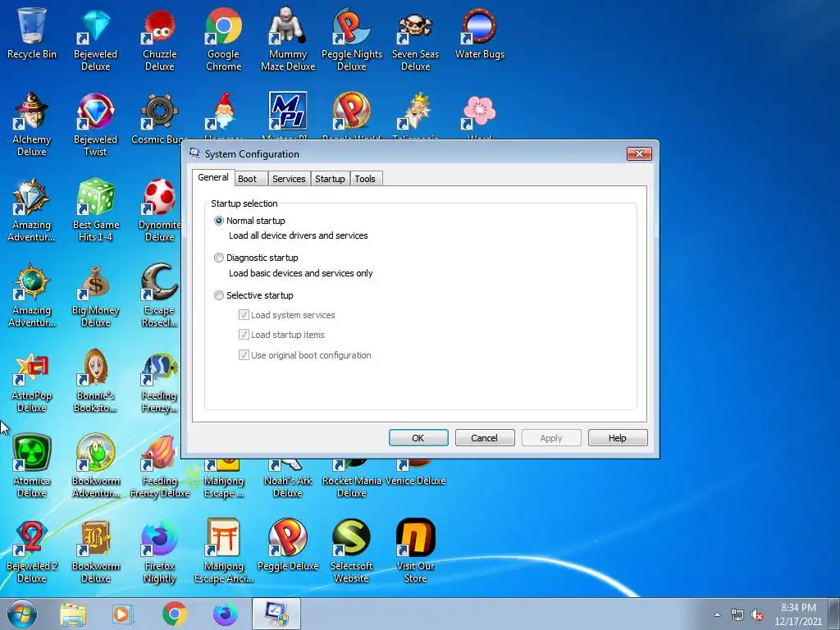Click Big Money Deluxe money bag icon
Image resolution: width=840 pixels, height=630 pixels.
coord(95,295)
